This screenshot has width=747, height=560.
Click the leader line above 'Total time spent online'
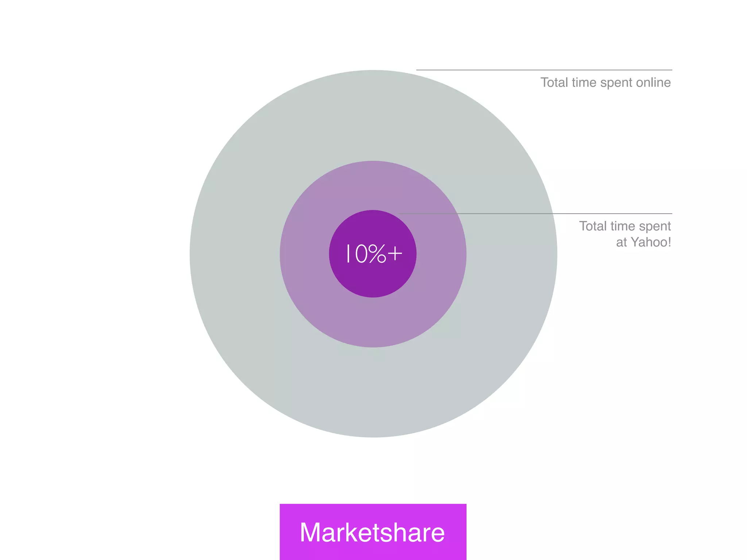click(x=544, y=70)
